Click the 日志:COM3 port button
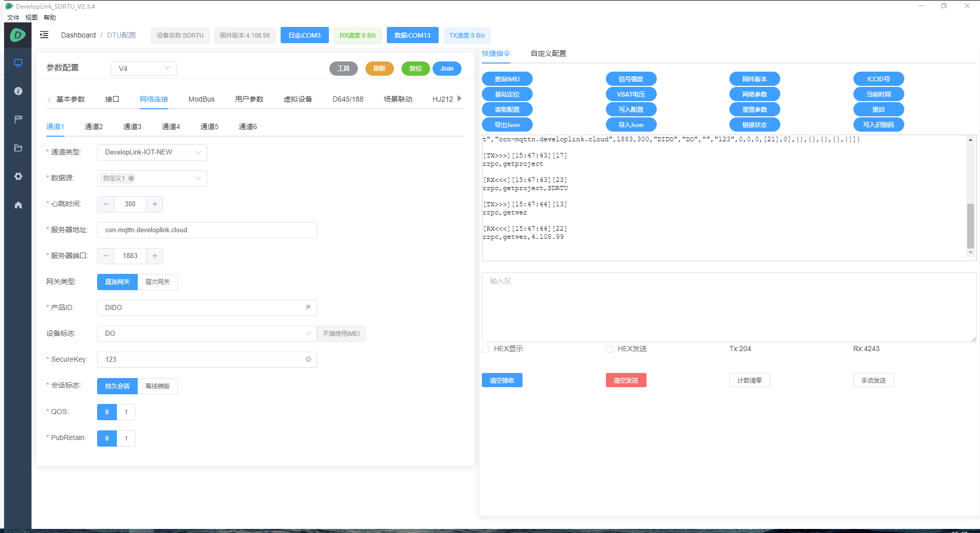Image resolution: width=980 pixels, height=533 pixels. pos(304,35)
